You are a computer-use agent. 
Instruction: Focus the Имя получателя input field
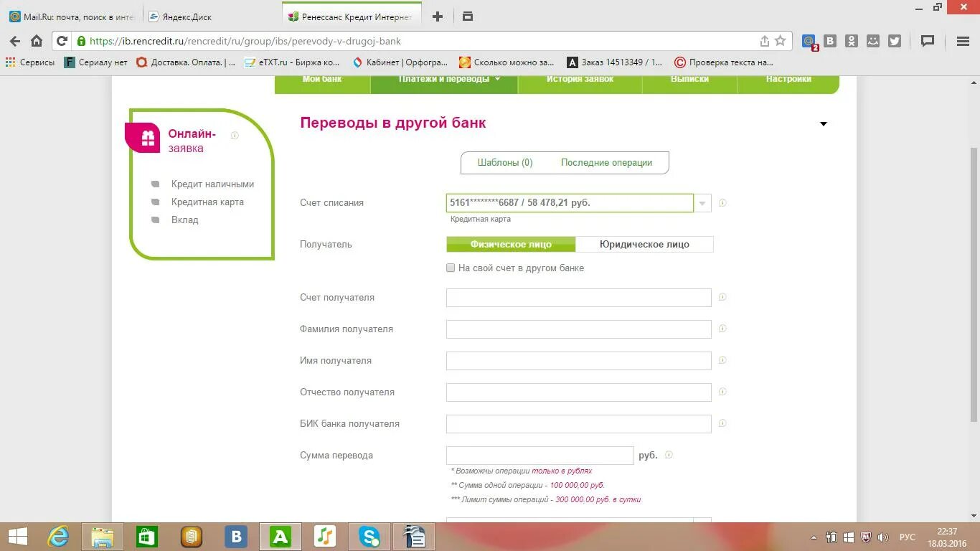click(578, 361)
